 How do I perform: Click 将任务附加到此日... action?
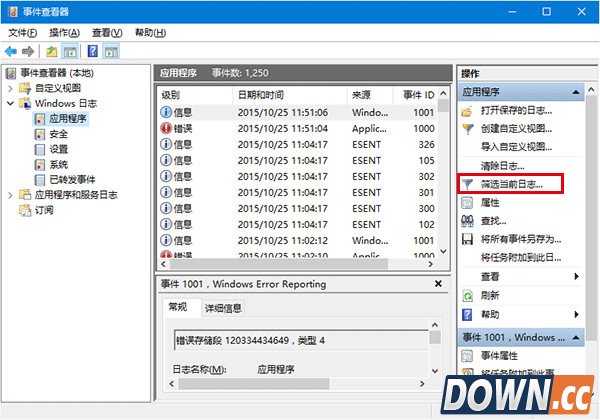click(x=521, y=258)
